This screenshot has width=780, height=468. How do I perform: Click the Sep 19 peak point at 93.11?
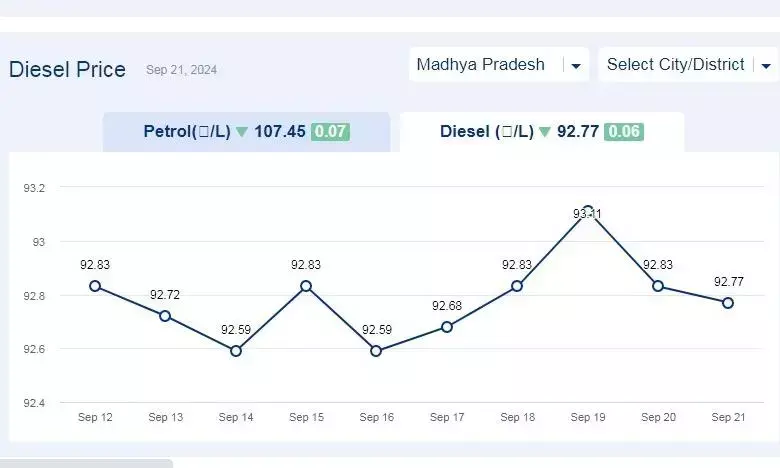tap(587, 211)
